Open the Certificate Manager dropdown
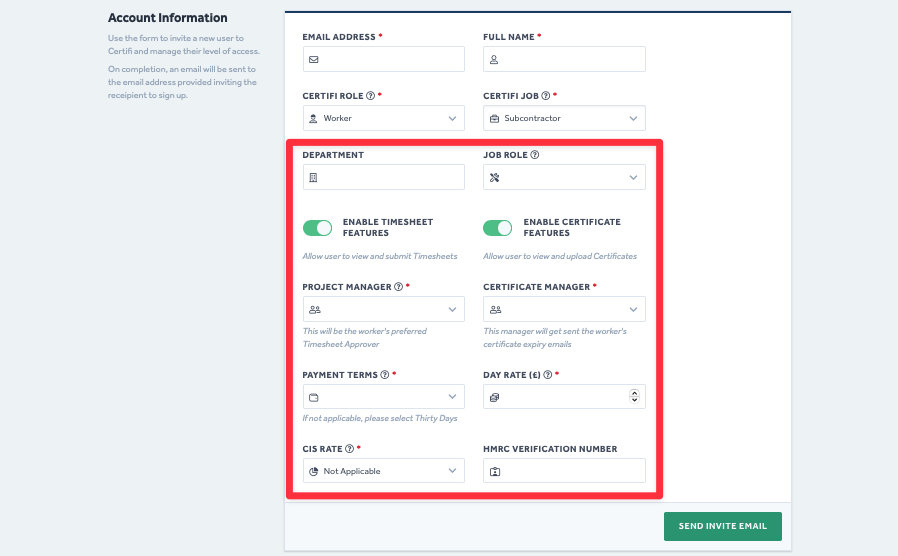The width and height of the screenshot is (898, 556). tap(564, 309)
